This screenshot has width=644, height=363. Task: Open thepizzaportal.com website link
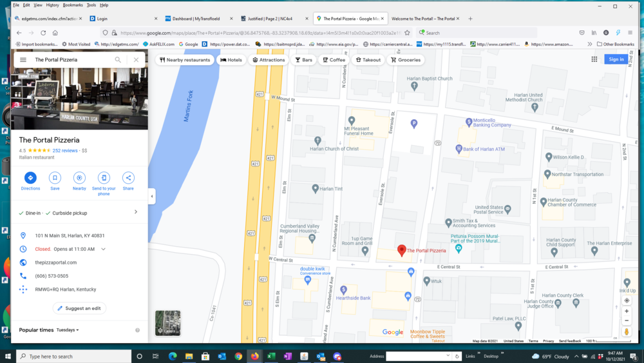(56, 262)
